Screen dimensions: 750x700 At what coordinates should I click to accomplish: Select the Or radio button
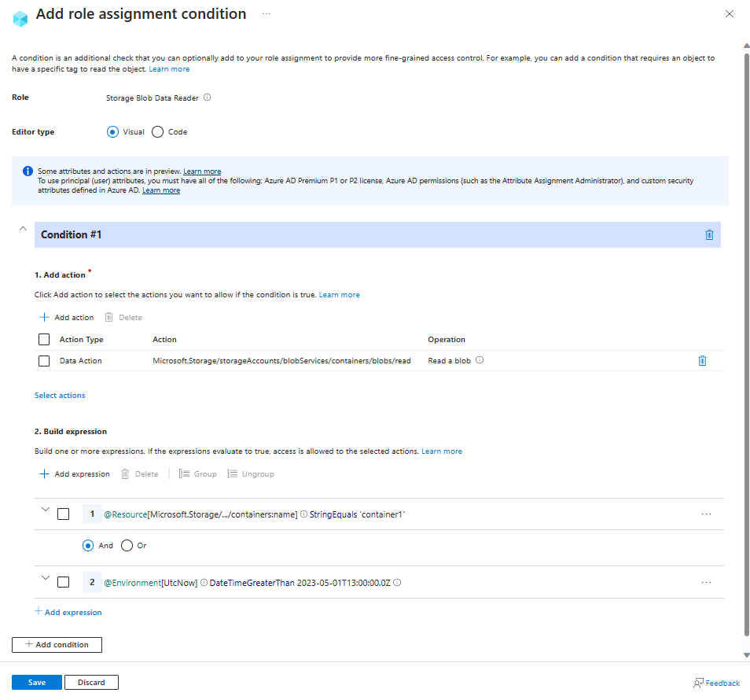[127, 545]
